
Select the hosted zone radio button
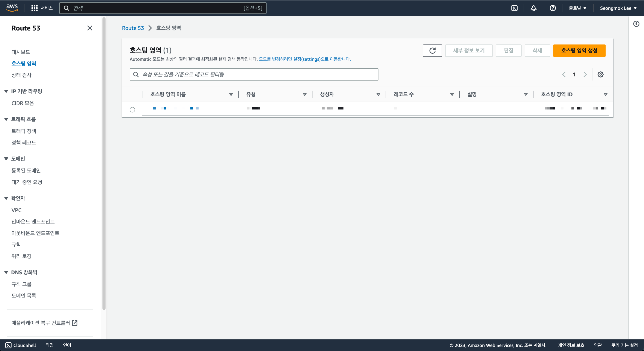(132, 109)
